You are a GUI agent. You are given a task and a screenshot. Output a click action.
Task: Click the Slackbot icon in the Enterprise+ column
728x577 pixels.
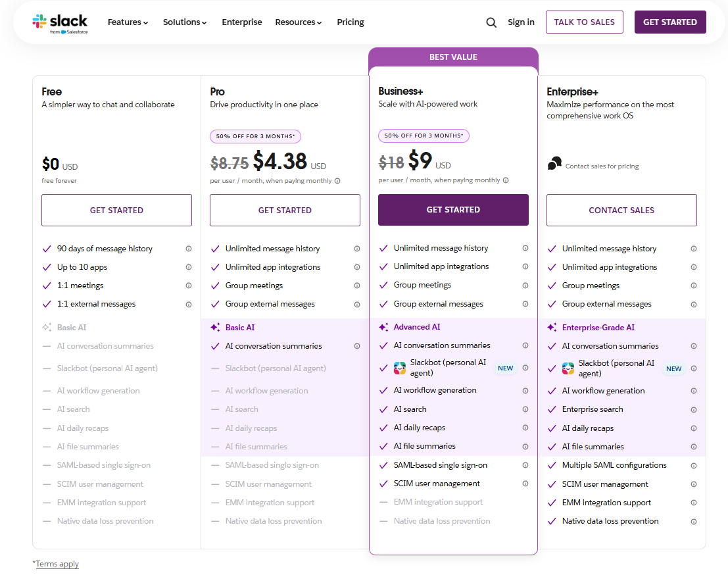click(x=568, y=368)
